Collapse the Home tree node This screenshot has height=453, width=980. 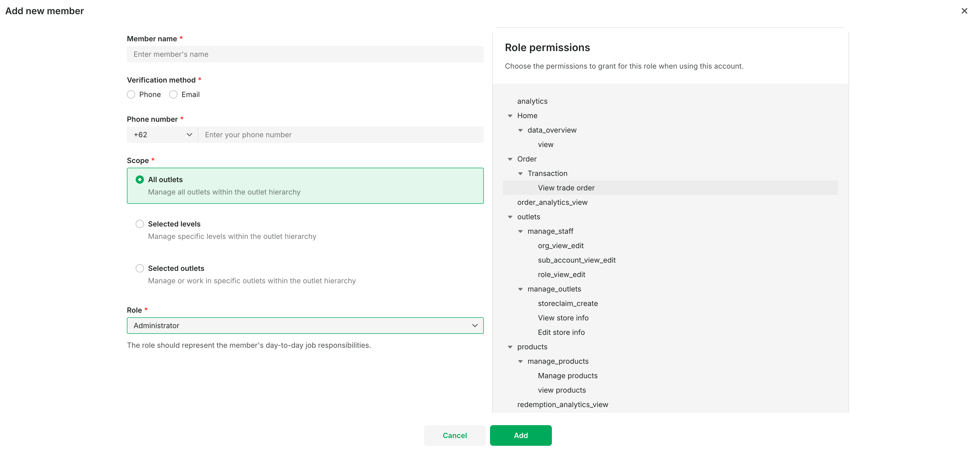click(x=510, y=116)
